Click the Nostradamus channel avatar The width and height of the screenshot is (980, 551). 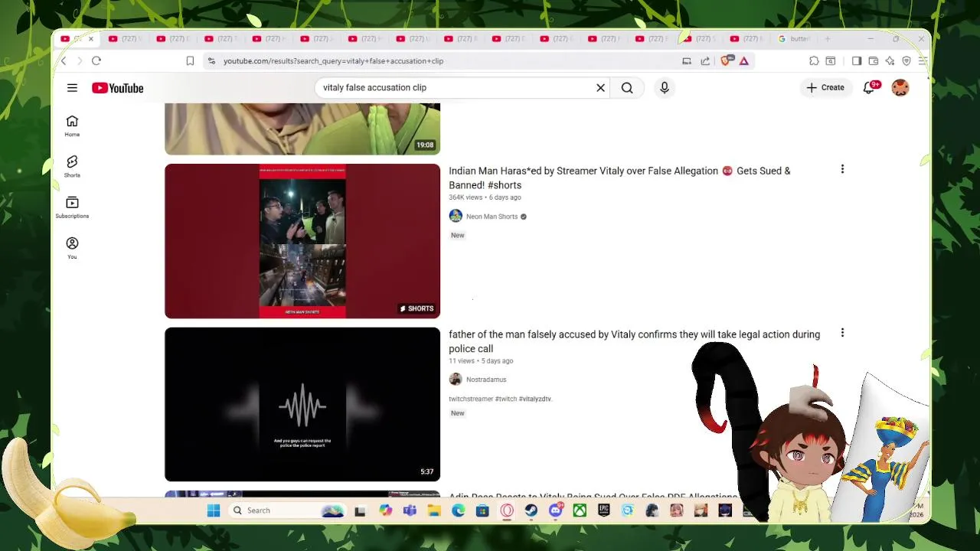pos(456,380)
